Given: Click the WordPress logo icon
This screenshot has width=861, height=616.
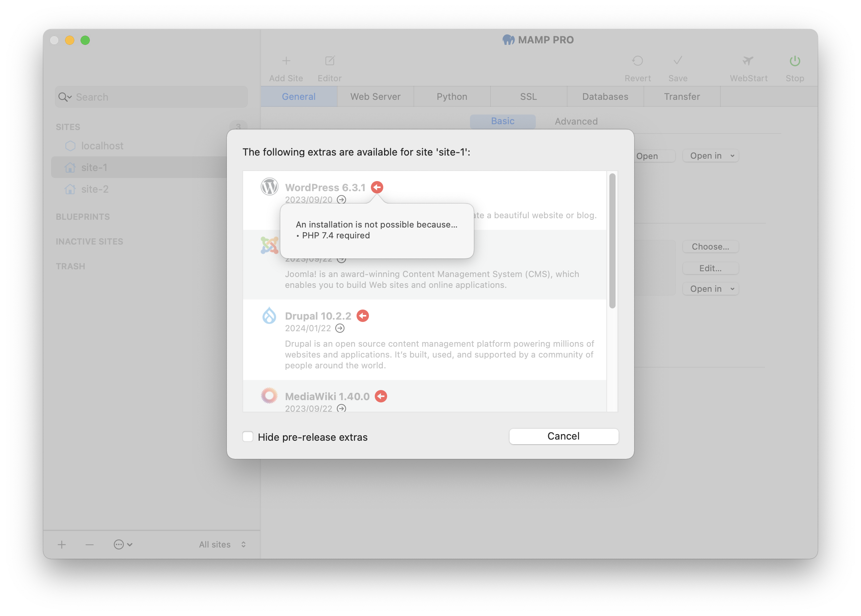Looking at the screenshot, I should [269, 187].
